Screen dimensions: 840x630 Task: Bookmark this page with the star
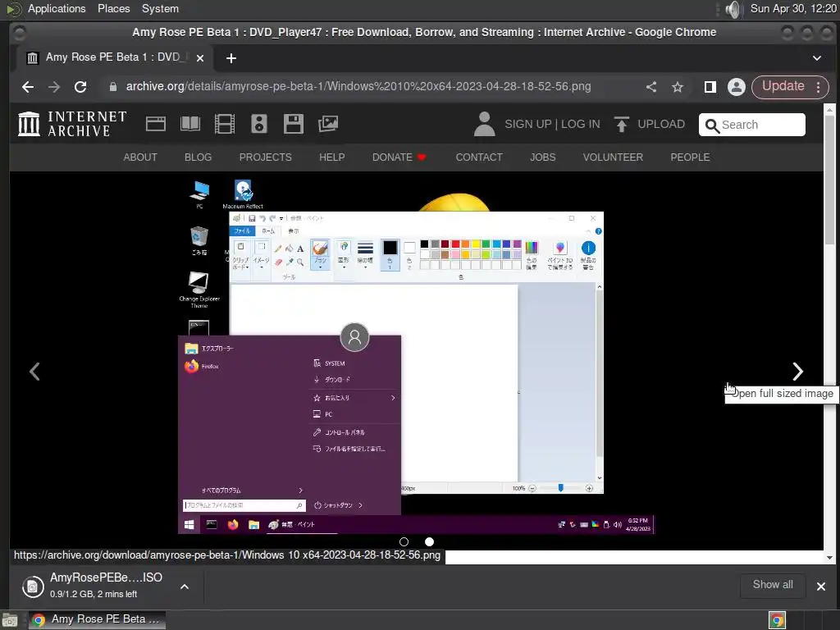click(x=678, y=87)
